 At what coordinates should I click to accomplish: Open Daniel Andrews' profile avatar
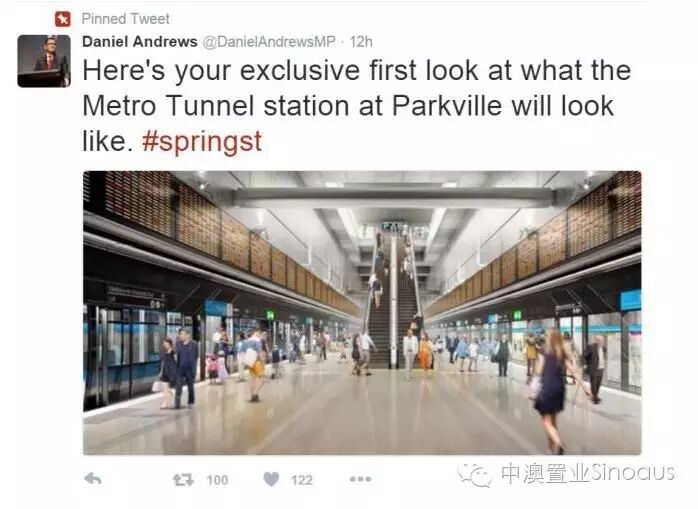44,61
